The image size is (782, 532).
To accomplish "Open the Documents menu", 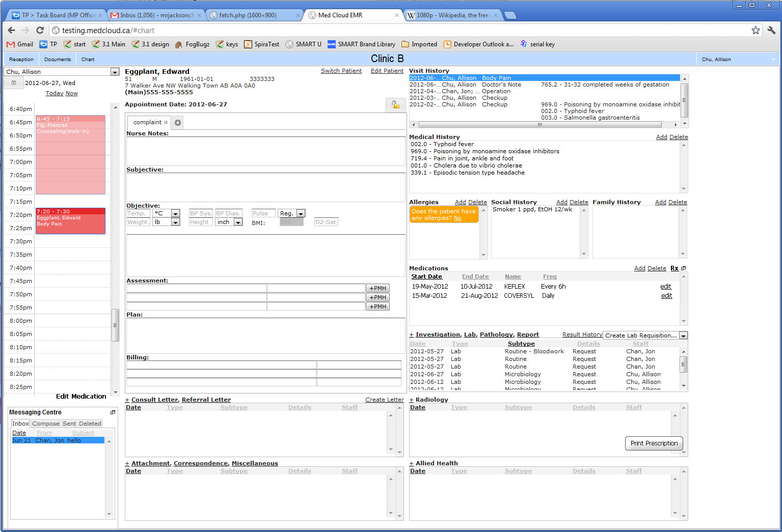I will pos(58,60).
